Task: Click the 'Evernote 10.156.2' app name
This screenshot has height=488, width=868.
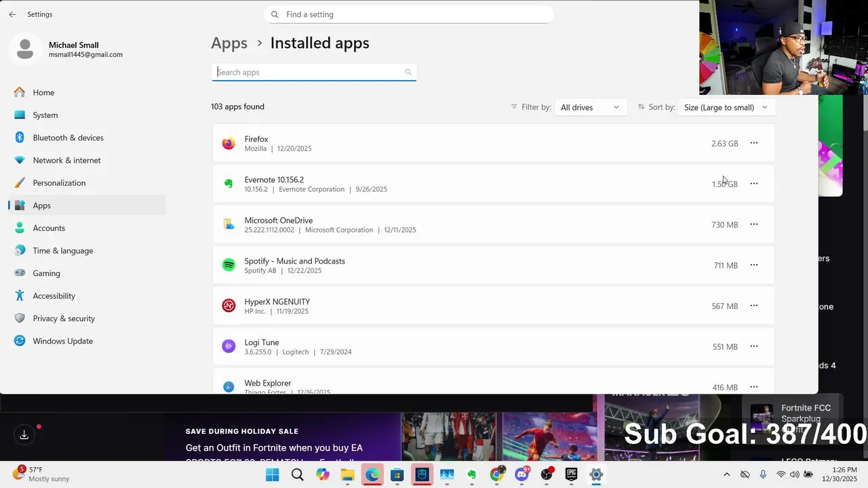Action: tap(274, 180)
